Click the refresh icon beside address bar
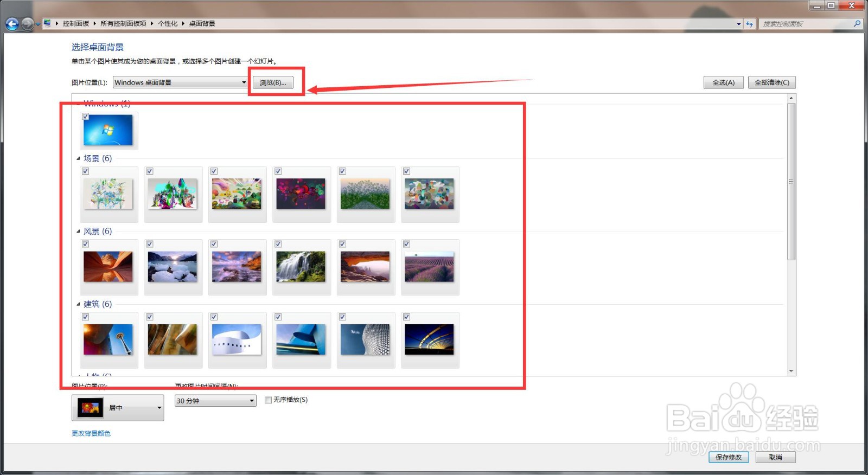868x475 pixels. (x=750, y=24)
